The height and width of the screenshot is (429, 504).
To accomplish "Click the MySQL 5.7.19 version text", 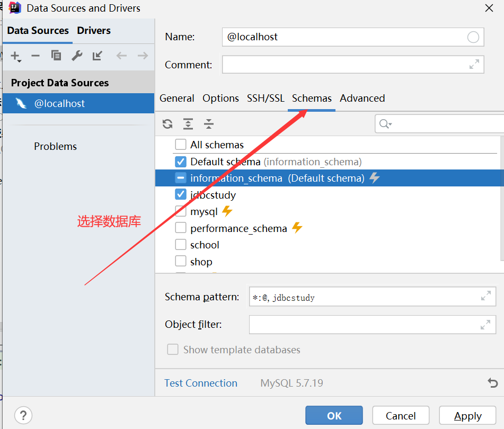I will (x=291, y=383).
